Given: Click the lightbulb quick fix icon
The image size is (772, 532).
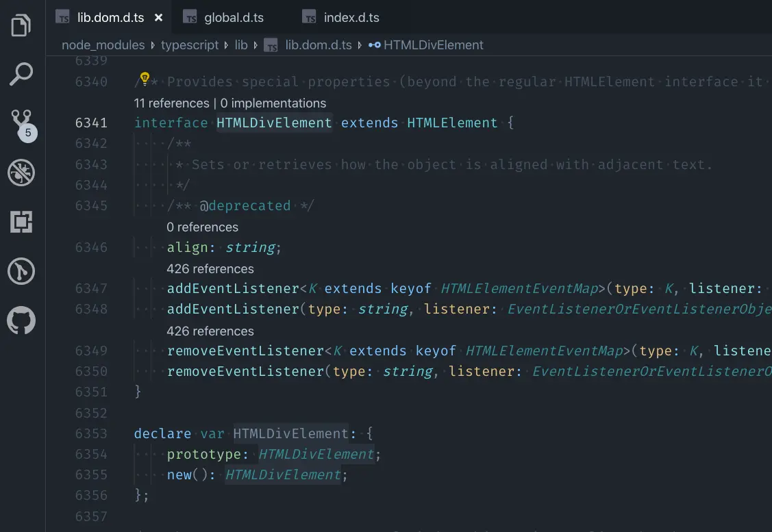Looking at the screenshot, I should (145, 78).
